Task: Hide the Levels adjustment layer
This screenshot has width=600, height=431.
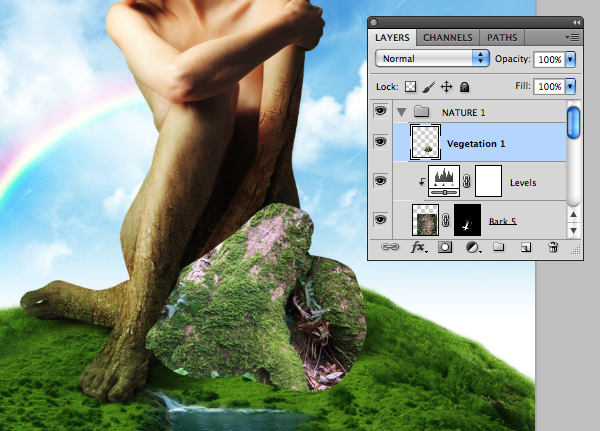Action: coord(380,181)
